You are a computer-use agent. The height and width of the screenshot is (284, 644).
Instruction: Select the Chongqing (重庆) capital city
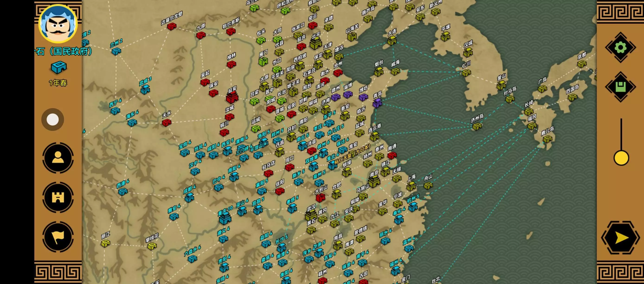[225, 219]
